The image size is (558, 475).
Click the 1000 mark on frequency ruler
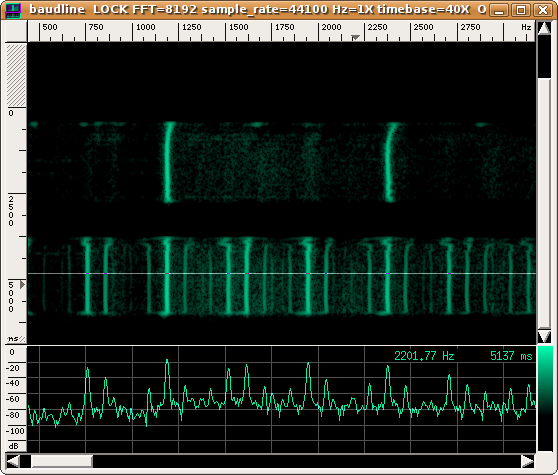pos(146,27)
